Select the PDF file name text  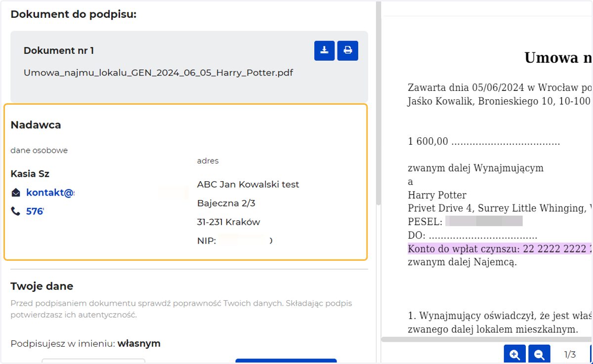[158, 73]
